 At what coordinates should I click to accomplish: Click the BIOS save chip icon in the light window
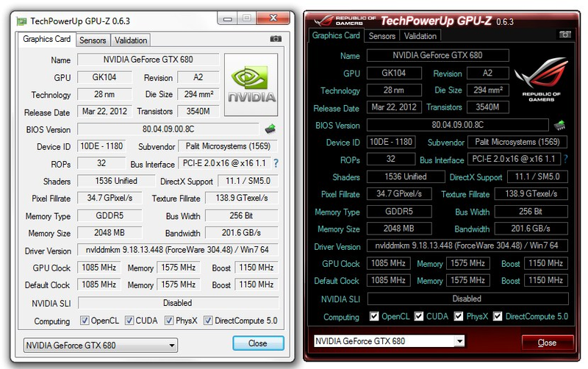point(270,129)
